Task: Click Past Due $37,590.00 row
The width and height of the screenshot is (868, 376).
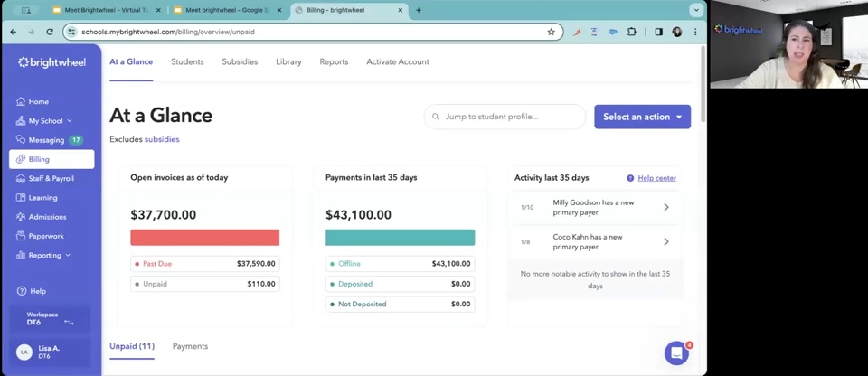Action: pos(205,264)
